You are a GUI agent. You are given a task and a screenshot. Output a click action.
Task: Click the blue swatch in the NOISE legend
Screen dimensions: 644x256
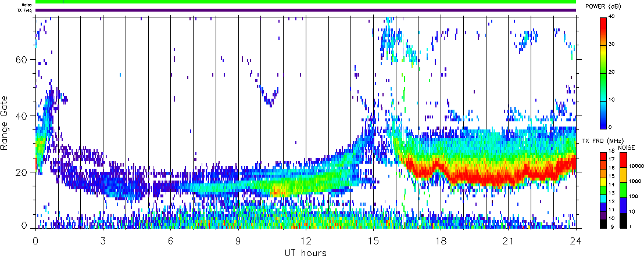pos(623,205)
